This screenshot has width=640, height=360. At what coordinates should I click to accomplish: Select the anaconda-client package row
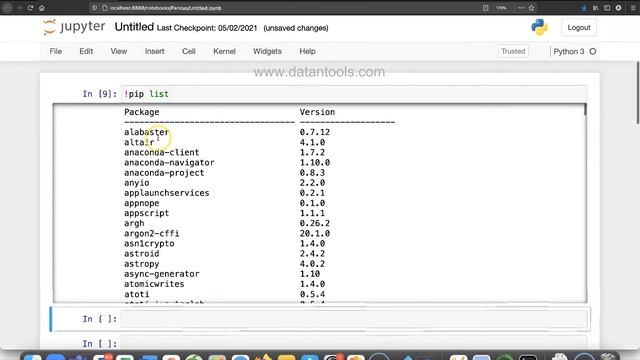click(x=162, y=152)
